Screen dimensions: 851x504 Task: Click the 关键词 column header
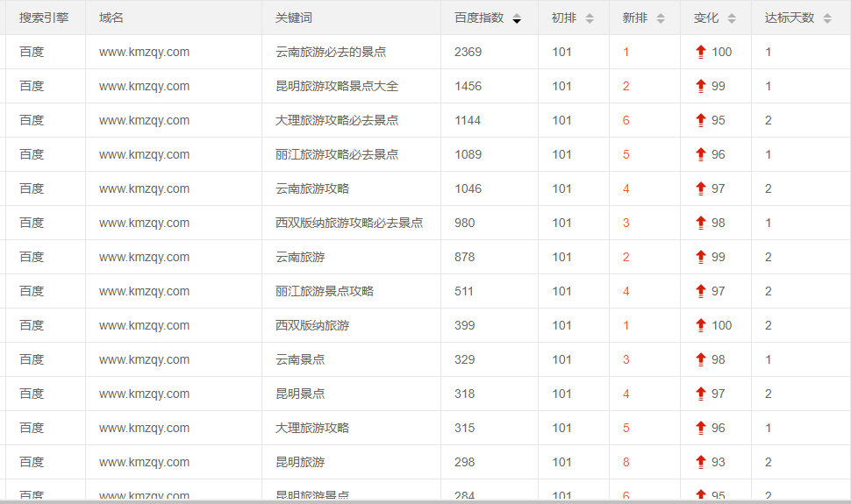(293, 18)
